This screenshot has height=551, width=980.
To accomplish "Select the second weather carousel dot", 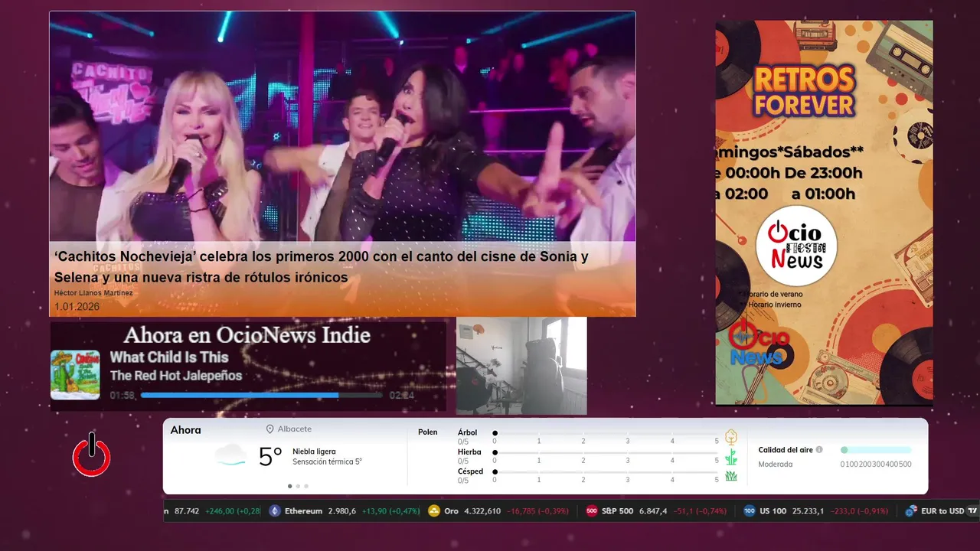I will point(298,486).
